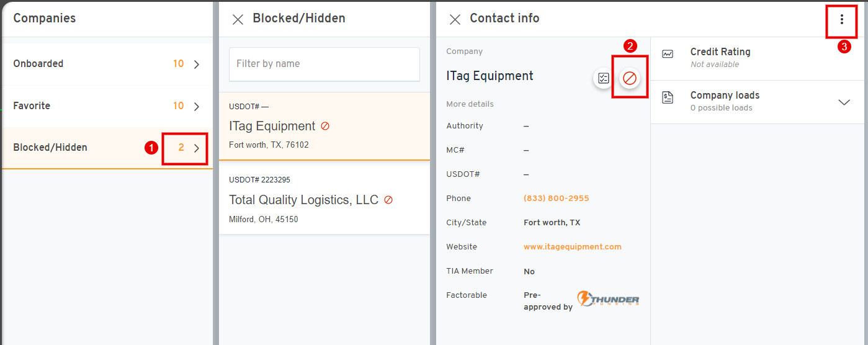Click the ITag Equipment heading in Contact info
This screenshot has width=868, height=345.
click(490, 76)
